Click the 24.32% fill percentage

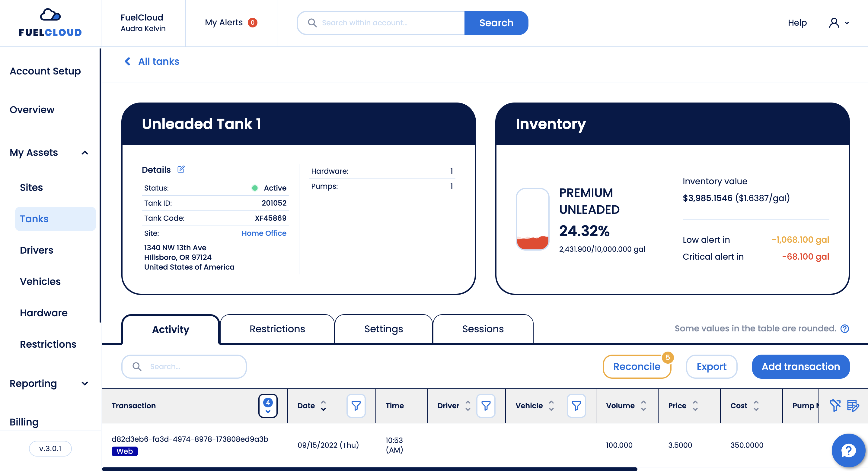(x=584, y=231)
